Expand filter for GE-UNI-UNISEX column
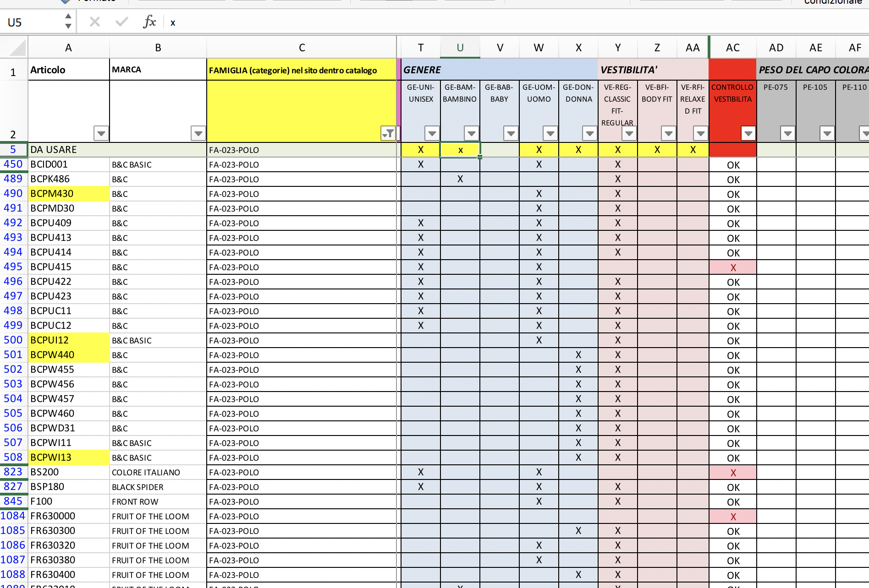Viewport: 869px width, 588px height. (432, 133)
